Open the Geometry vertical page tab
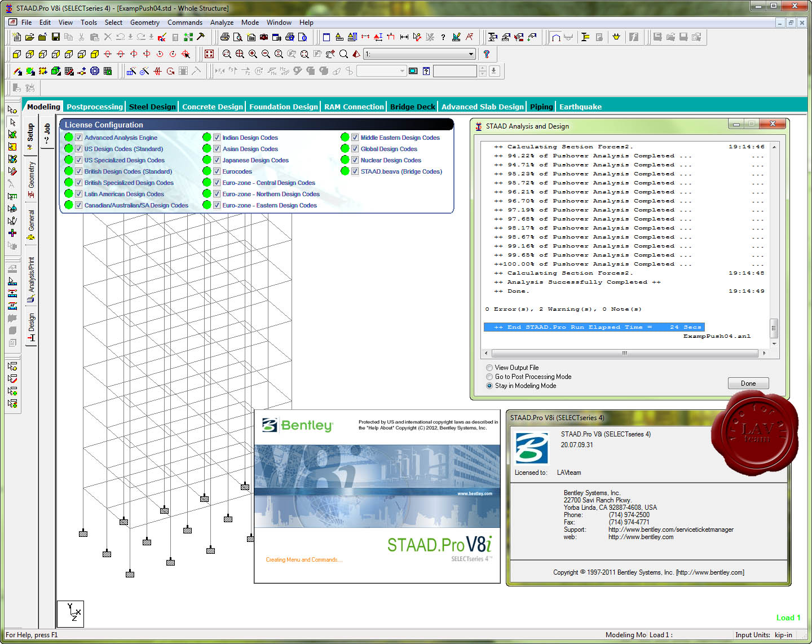Image resolution: width=812 pixels, height=644 pixels. (31, 179)
